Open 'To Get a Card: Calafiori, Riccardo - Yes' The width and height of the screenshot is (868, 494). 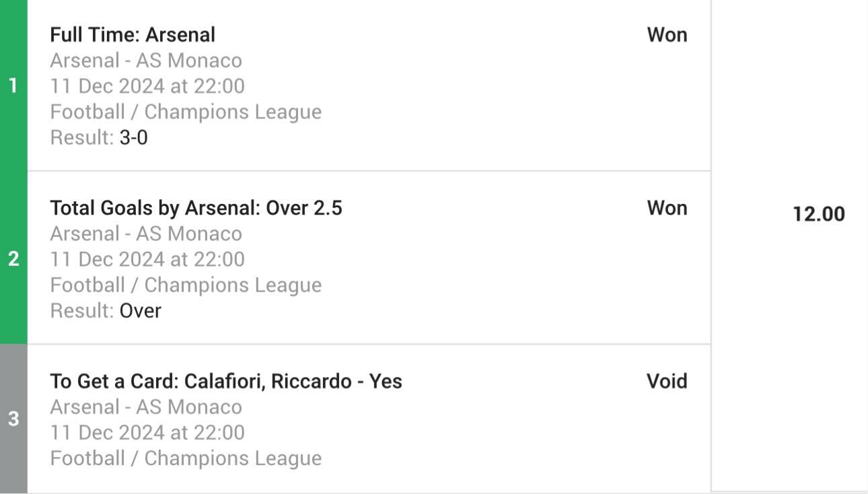pyautogui.click(x=226, y=381)
